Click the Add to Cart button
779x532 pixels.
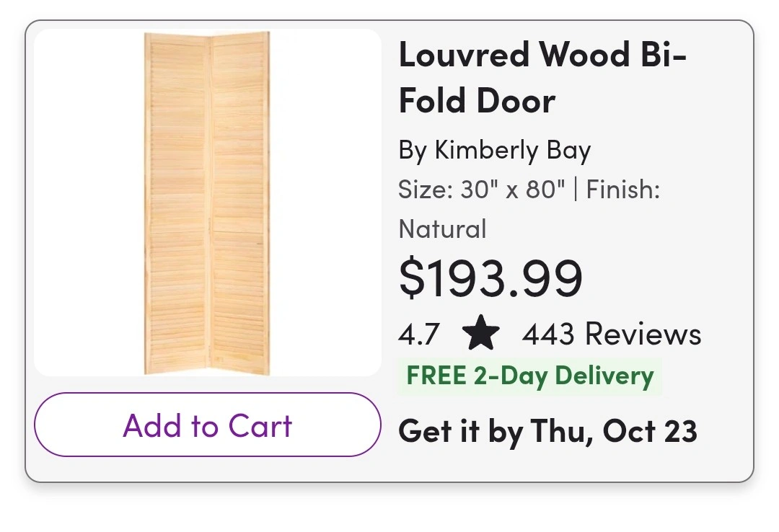tap(208, 425)
